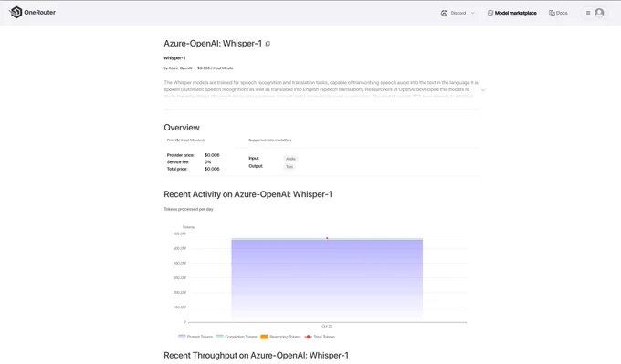
Task: Click the OneRouter logo icon
Action: pos(16,12)
